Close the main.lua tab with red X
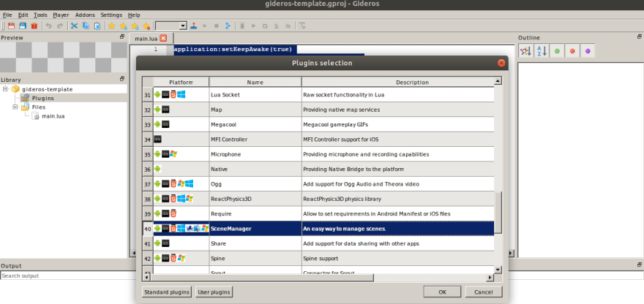The width and height of the screenshot is (644, 304). [163, 39]
